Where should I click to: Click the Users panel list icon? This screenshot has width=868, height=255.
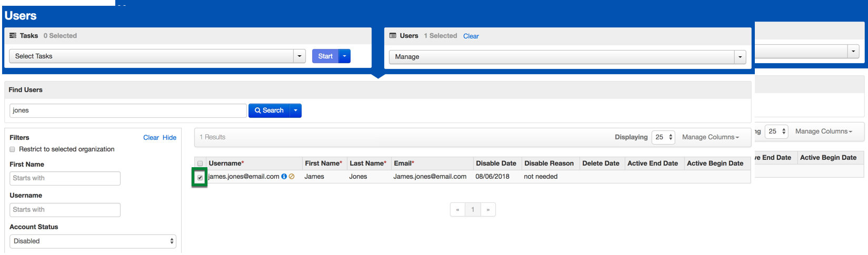(x=393, y=36)
